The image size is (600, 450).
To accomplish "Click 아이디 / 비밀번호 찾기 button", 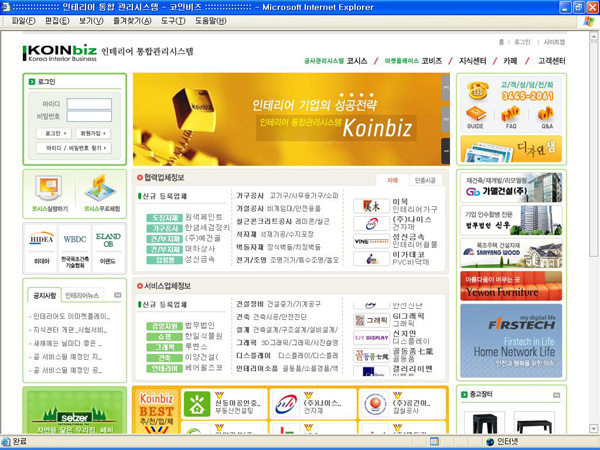I will [x=74, y=148].
